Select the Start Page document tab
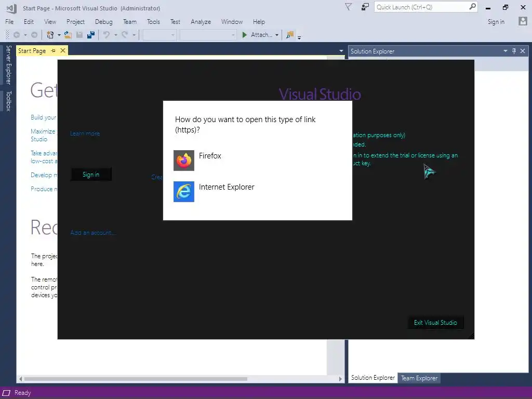 point(32,50)
